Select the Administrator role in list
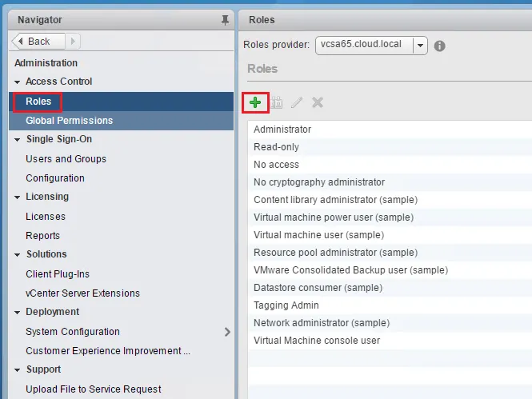532x399 pixels. tap(282, 130)
